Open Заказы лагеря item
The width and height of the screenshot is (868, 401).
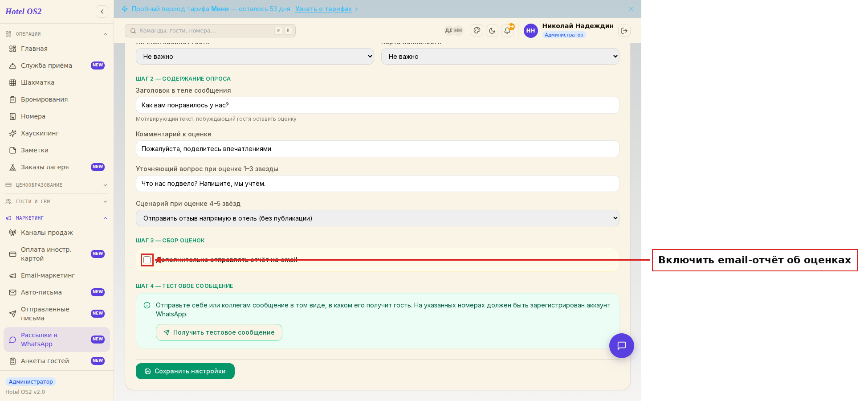coord(57,167)
